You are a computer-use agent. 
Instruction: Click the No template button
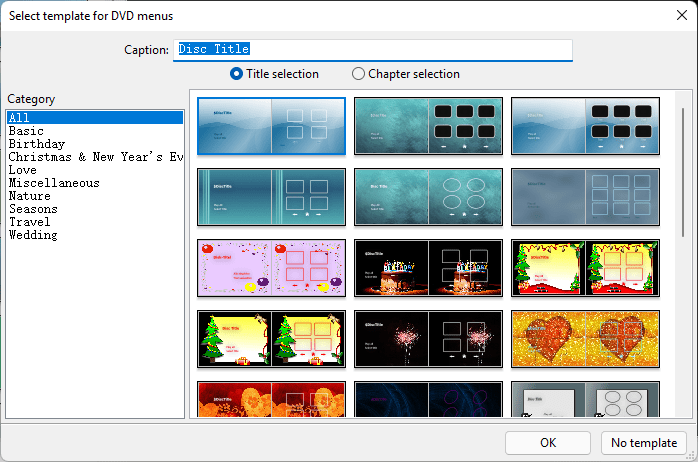tap(644, 443)
